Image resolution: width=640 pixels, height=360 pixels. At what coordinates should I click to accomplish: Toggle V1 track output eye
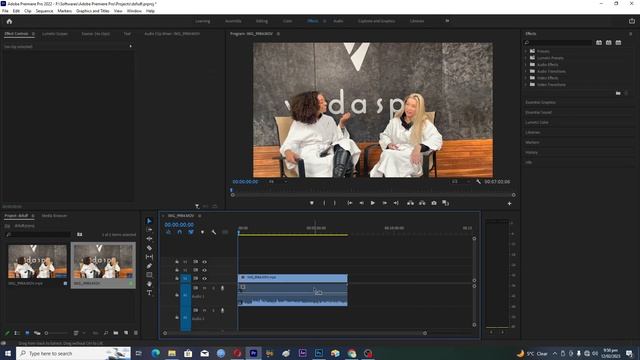click(204, 278)
